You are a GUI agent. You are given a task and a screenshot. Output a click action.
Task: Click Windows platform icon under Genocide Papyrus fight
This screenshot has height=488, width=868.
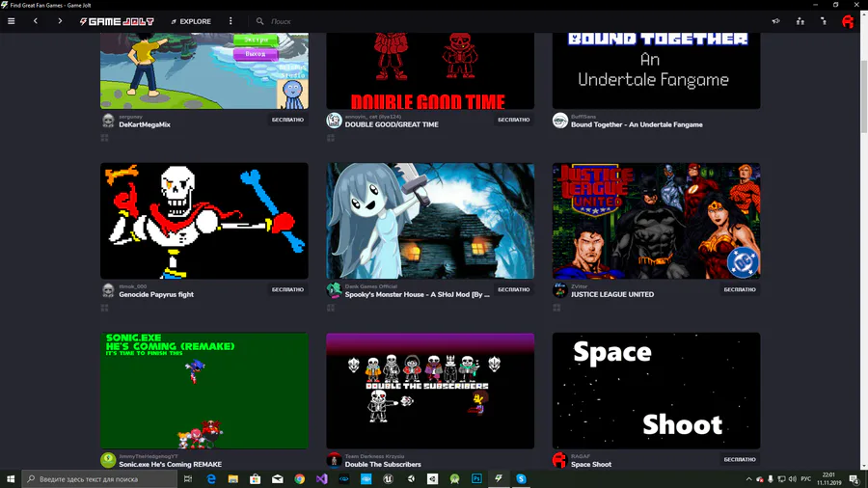tap(104, 308)
